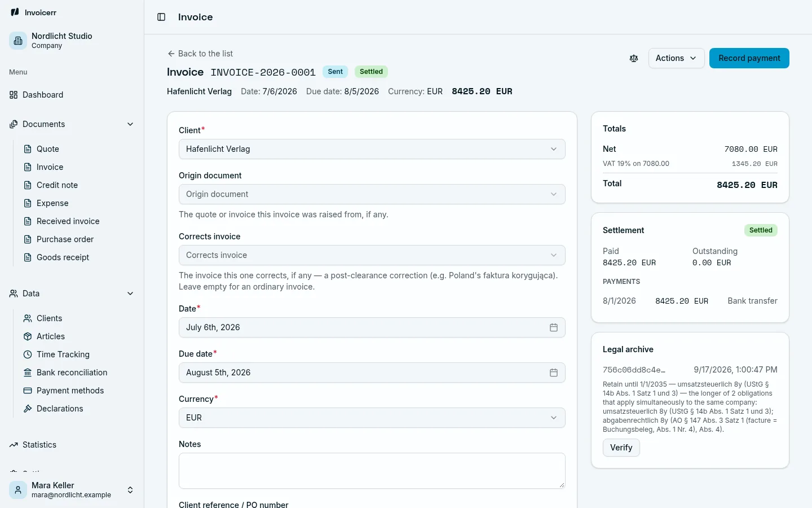Click the Record payment button
The width and height of the screenshot is (812, 508).
[x=749, y=58]
